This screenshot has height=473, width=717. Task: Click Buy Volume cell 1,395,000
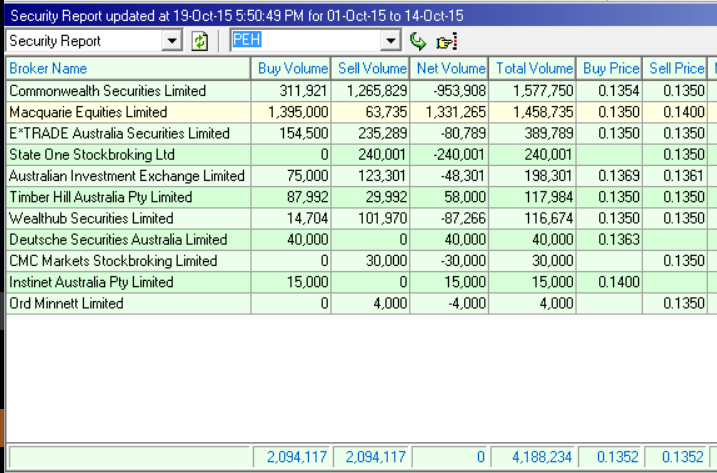291,112
